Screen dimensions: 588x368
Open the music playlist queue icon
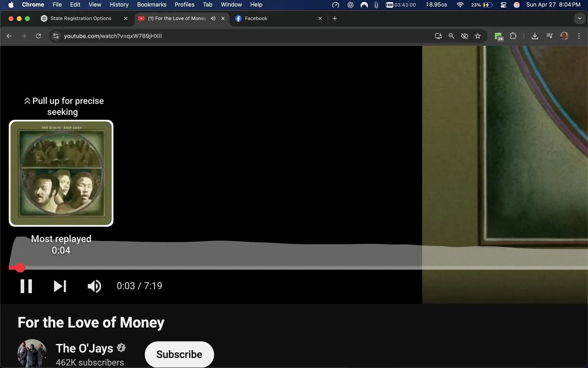pyautogui.click(x=549, y=36)
